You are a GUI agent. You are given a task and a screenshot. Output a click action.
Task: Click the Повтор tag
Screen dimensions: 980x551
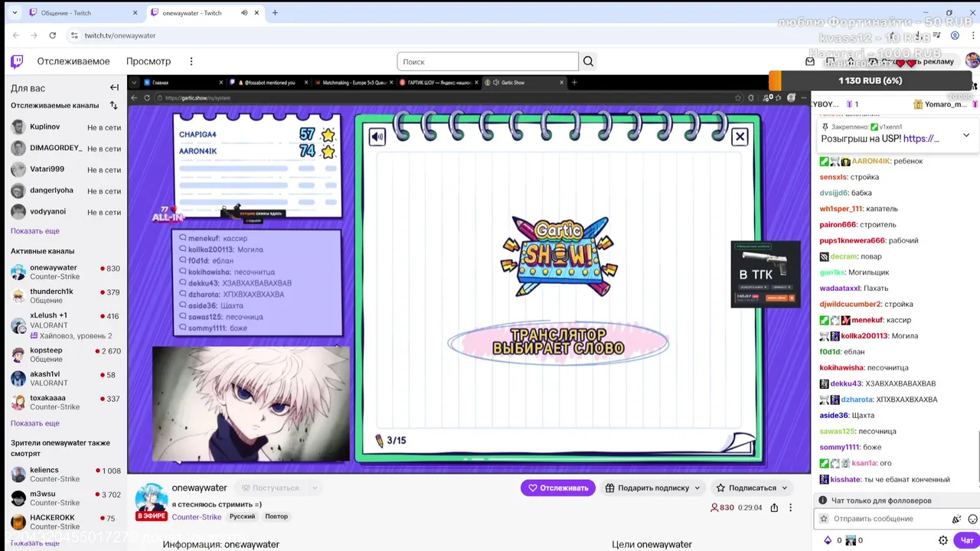[x=276, y=517]
